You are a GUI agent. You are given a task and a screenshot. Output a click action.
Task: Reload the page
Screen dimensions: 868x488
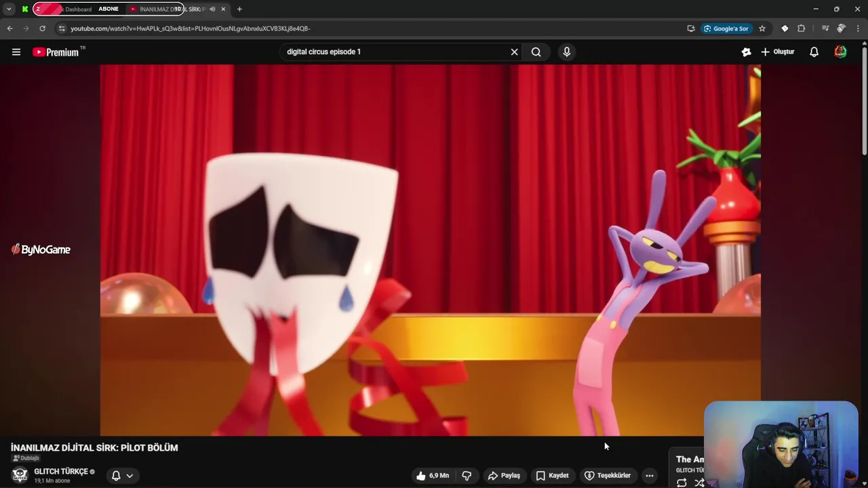tap(42, 28)
